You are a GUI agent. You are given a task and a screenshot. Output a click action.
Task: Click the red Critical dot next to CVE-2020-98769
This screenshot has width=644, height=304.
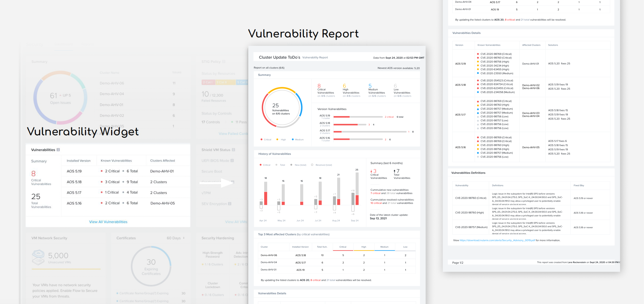point(477,54)
